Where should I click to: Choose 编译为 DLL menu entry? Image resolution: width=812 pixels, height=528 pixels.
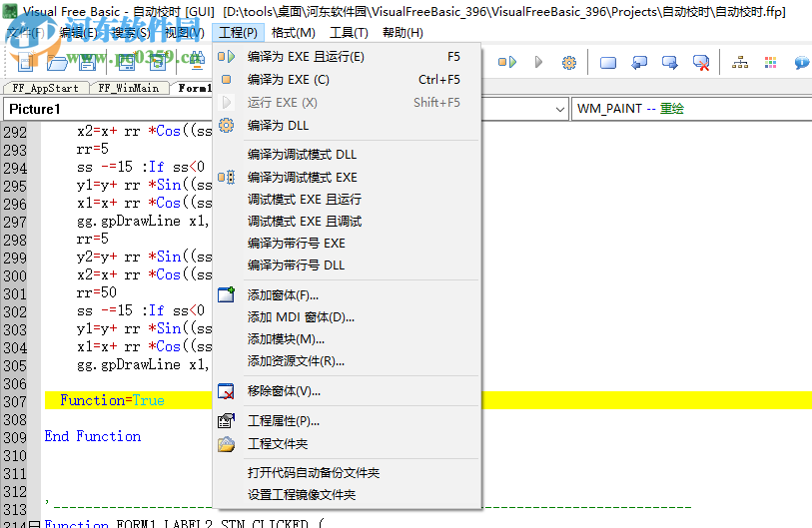click(347, 126)
